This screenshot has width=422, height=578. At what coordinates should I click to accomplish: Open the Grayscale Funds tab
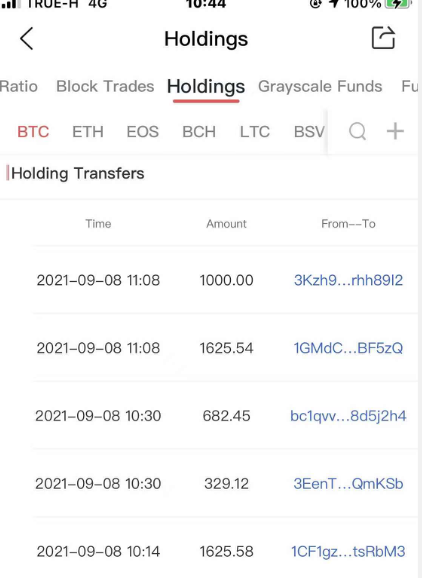320,86
